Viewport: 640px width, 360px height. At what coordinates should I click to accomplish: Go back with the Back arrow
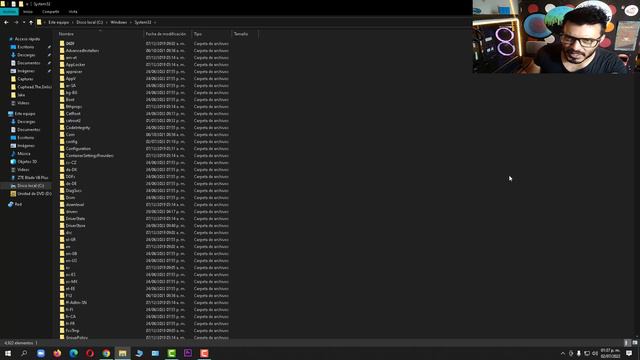pos(6,22)
